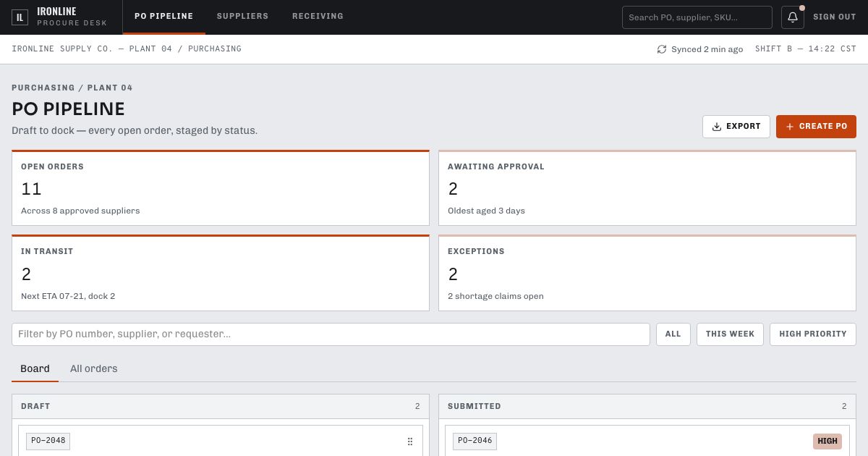Click the drag handle on card PO-2048

tap(410, 442)
